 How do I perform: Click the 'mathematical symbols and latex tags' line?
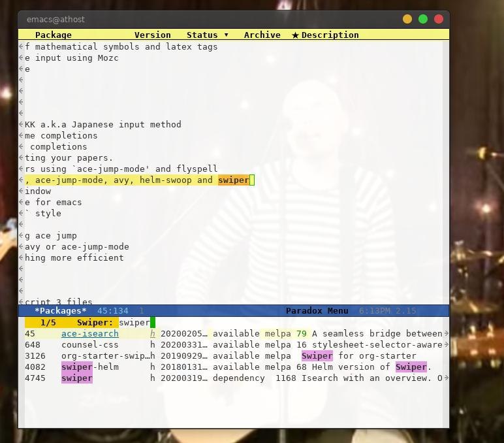pos(121,46)
